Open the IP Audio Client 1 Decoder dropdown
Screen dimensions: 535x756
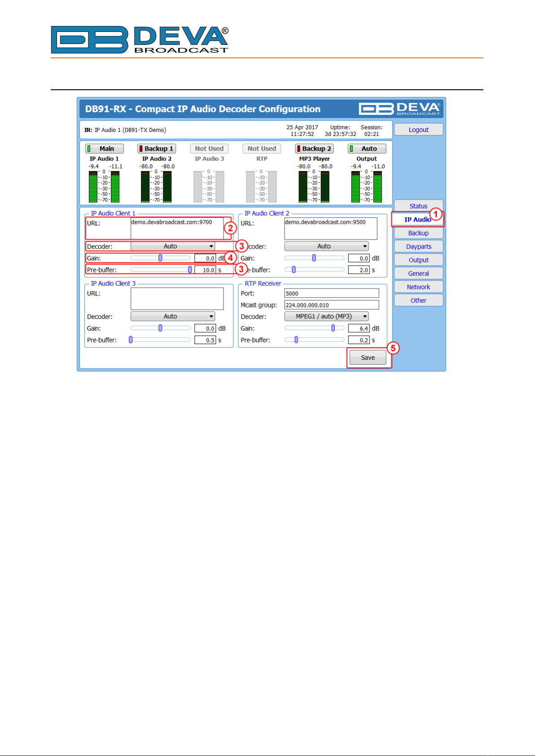(x=173, y=246)
